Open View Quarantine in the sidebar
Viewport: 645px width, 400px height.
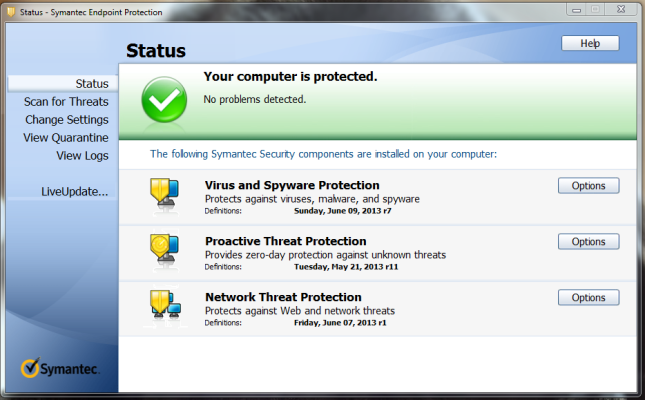coord(66,137)
